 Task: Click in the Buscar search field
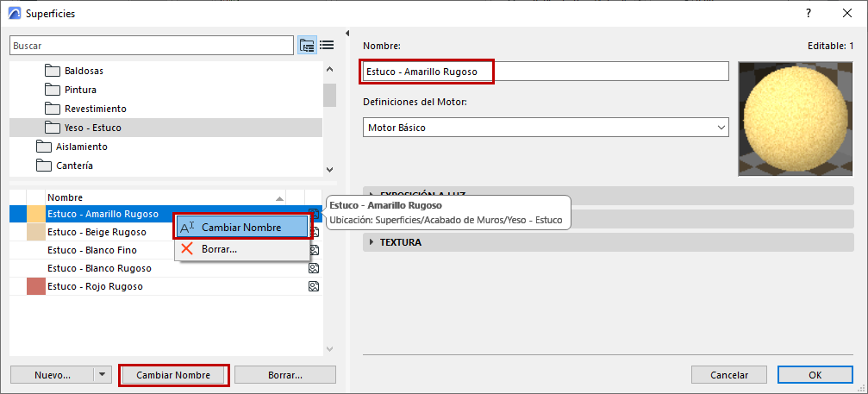pos(152,46)
